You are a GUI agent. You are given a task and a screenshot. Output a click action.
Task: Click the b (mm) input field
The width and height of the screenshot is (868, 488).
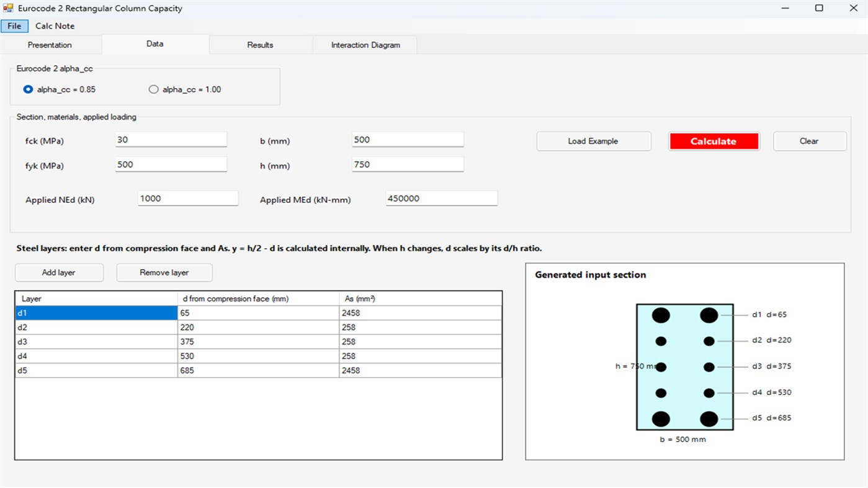click(408, 140)
